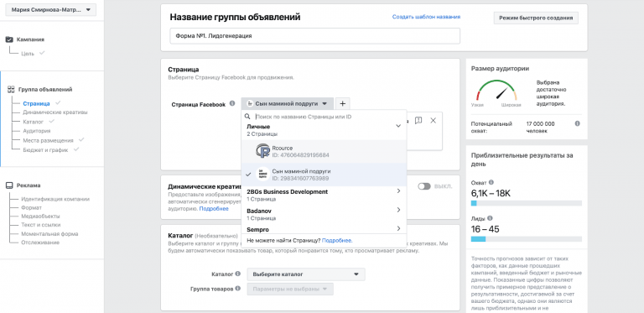Screen dimensions: 644x313
Task: Click the Группа объявлений grid icon
Action: tap(11, 89)
